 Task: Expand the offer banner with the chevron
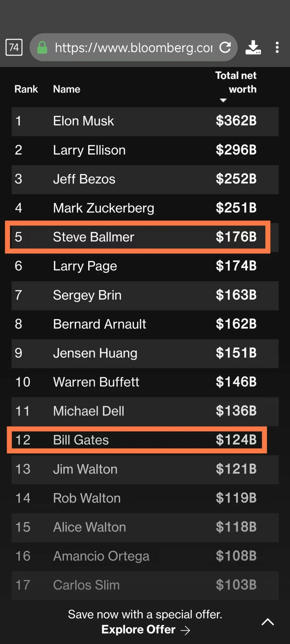(268, 622)
